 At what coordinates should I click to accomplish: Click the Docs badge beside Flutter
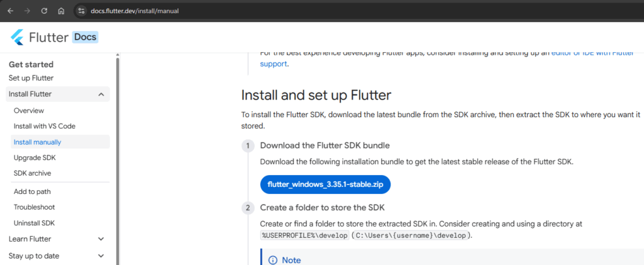[86, 37]
